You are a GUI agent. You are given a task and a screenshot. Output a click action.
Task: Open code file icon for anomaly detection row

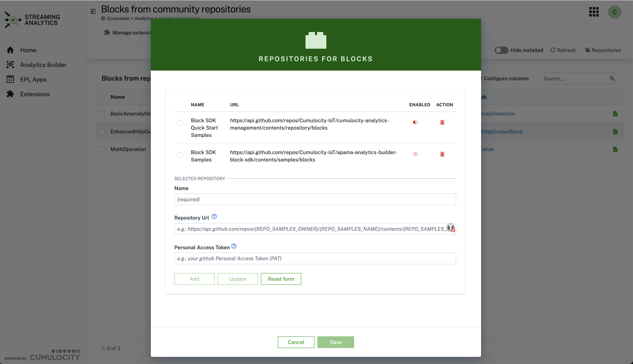point(616,114)
